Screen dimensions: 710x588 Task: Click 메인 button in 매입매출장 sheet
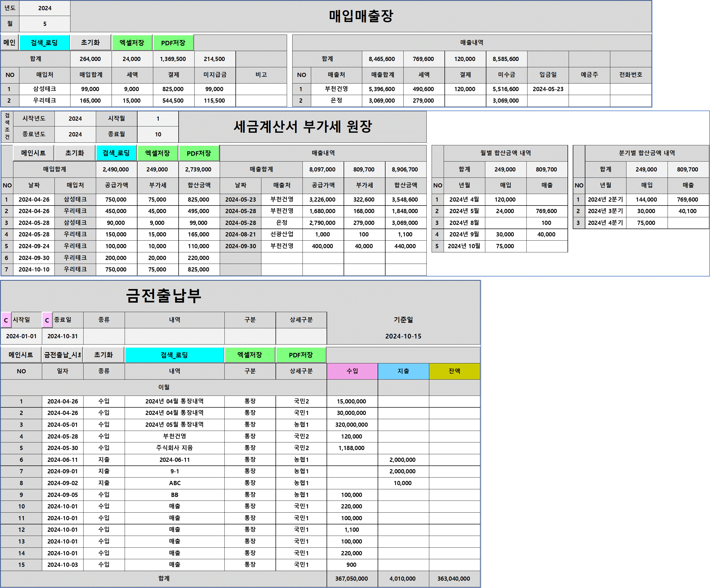(9, 43)
